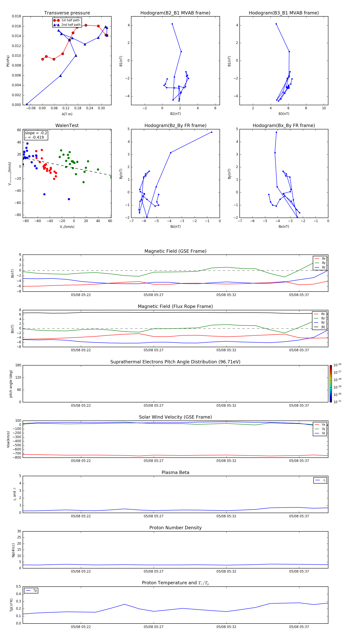Select the "1st half path" legend entry

click(67, 20)
